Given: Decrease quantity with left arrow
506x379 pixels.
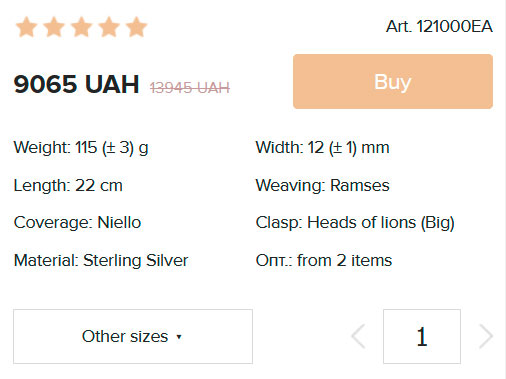Looking at the screenshot, I should tap(359, 336).
